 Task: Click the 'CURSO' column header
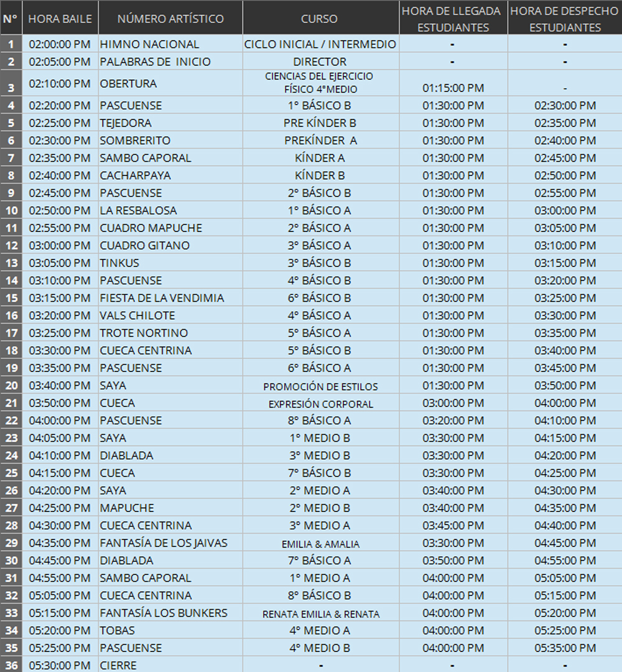point(321,18)
